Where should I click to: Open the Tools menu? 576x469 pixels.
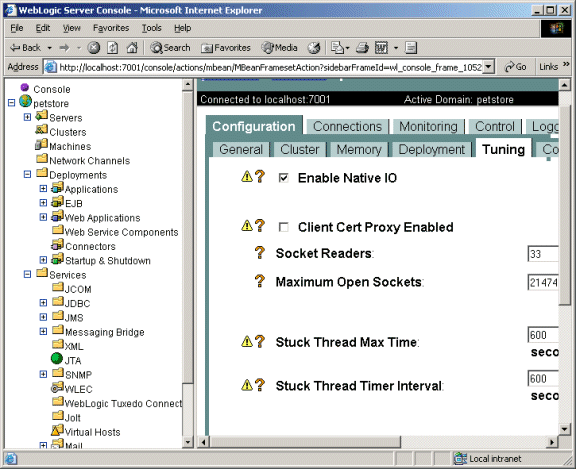click(x=151, y=28)
